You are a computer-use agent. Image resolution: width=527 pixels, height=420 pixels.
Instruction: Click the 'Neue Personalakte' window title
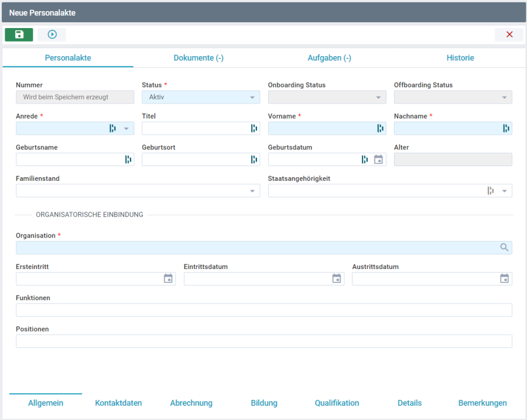(x=42, y=13)
